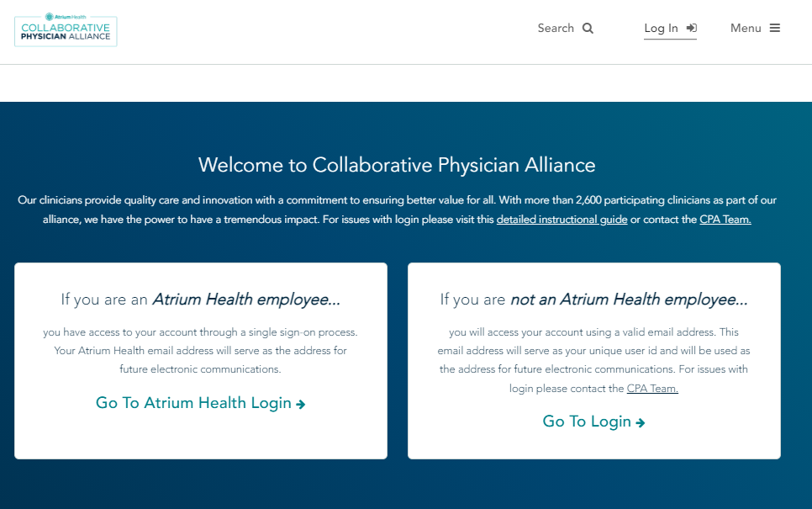Image resolution: width=812 pixels, height=509 pixels.
Task: Open the Menu label in header
Action: click(x=746, y=28)
